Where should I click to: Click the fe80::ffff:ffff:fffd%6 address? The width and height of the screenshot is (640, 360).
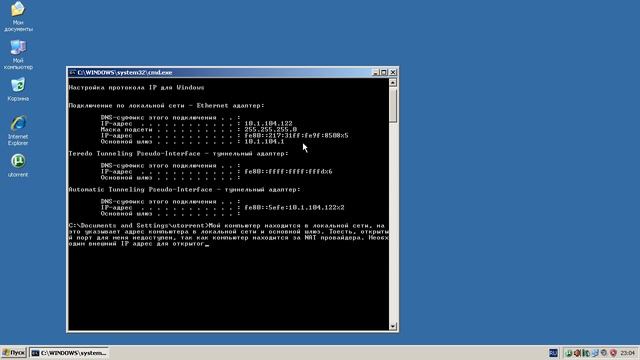tap(288, 171)
